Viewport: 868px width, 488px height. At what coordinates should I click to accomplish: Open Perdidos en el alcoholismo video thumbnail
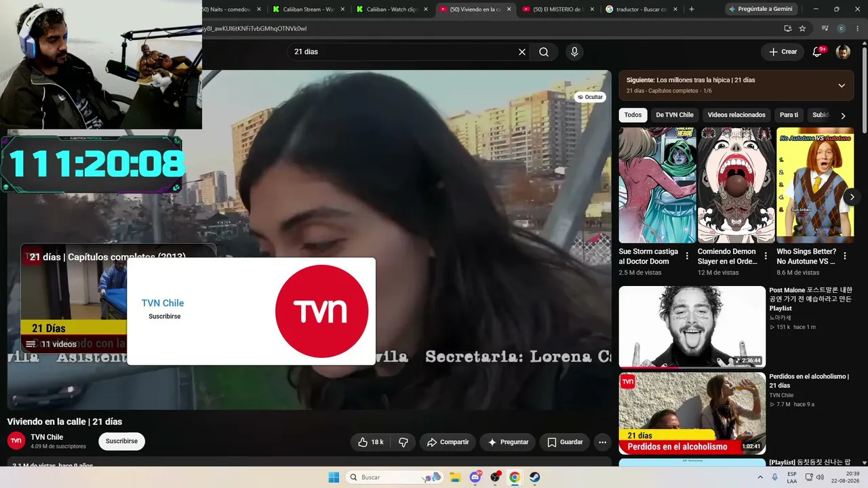(x=692, y=413)
